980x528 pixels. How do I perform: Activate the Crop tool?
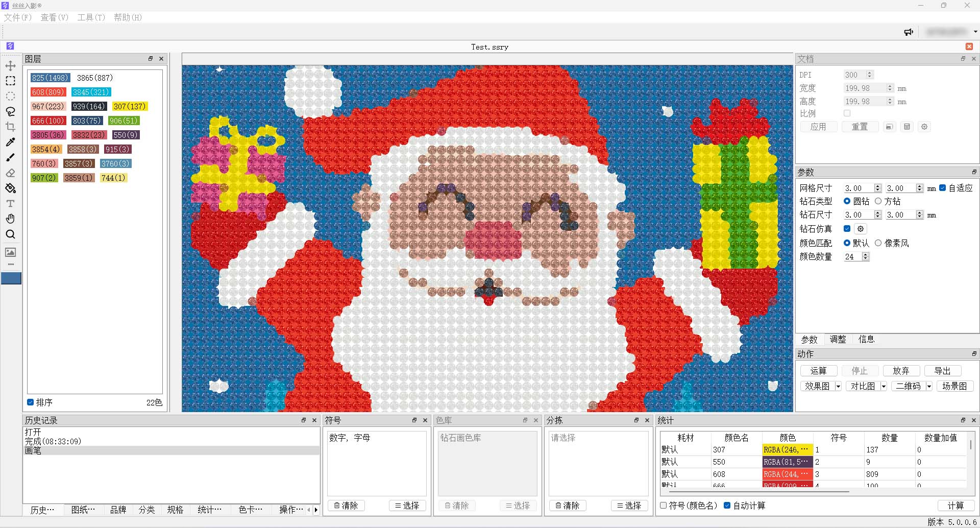pyautogui.click(x=10, y=127)
